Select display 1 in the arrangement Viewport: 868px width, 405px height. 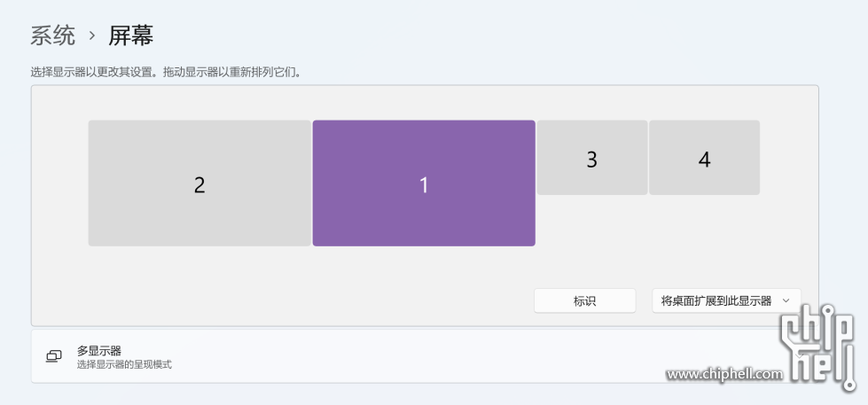click(424, 183)
